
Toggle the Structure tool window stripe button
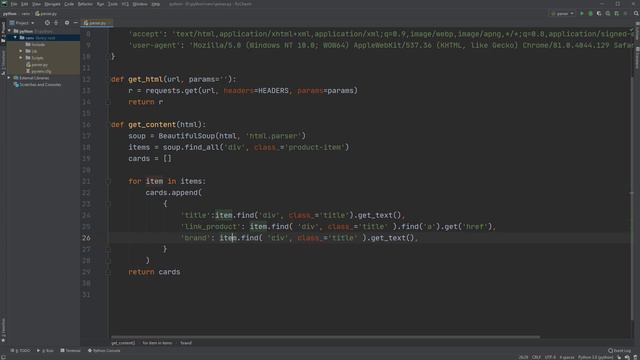click(3, 62)
